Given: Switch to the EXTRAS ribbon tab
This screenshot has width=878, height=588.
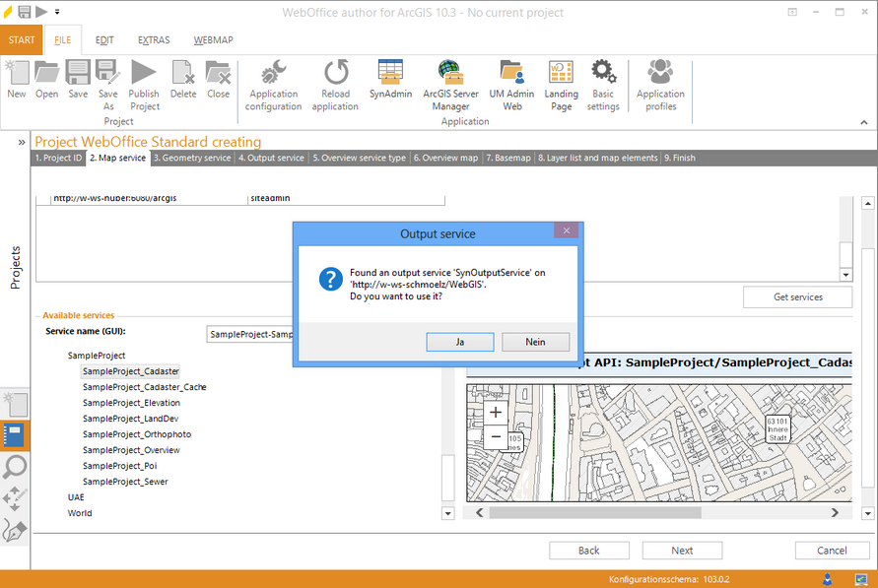Looking at the screenshot, I should [154, 40].
